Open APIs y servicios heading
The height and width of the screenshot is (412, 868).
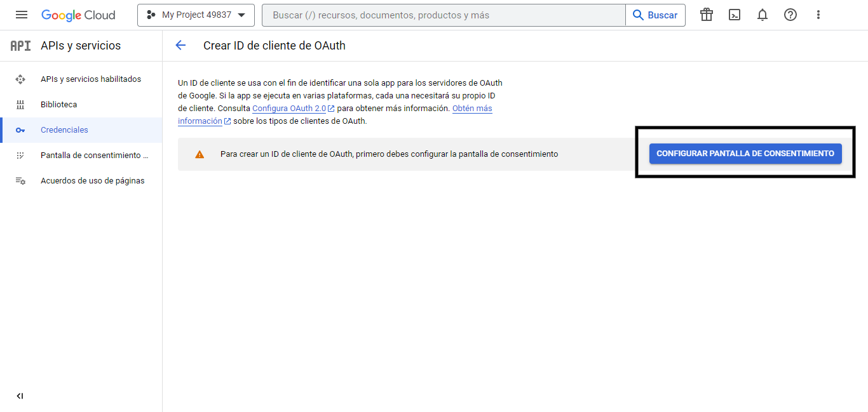(x=81, y=46)
